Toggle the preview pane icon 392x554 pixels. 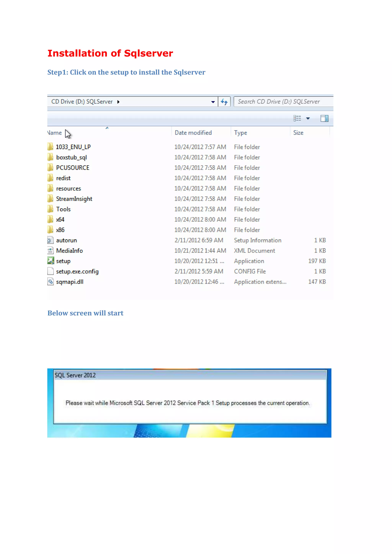tap(324, 118)
